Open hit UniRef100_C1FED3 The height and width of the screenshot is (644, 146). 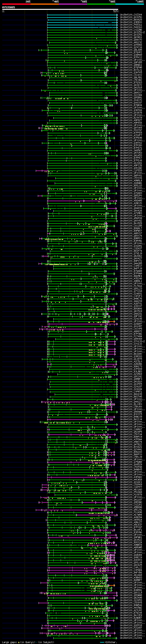pos(131,170)
